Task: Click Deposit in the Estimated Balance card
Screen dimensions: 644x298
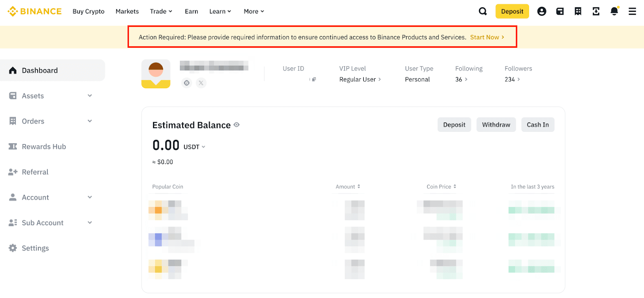Action: [454, 125]
